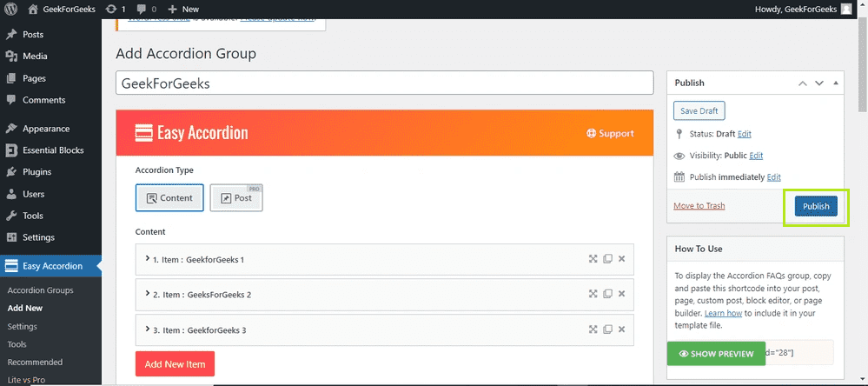Click the move icon on item GeekforGeeks 3
This screenshot has width=868, height=386.
(x=593, y=329)
